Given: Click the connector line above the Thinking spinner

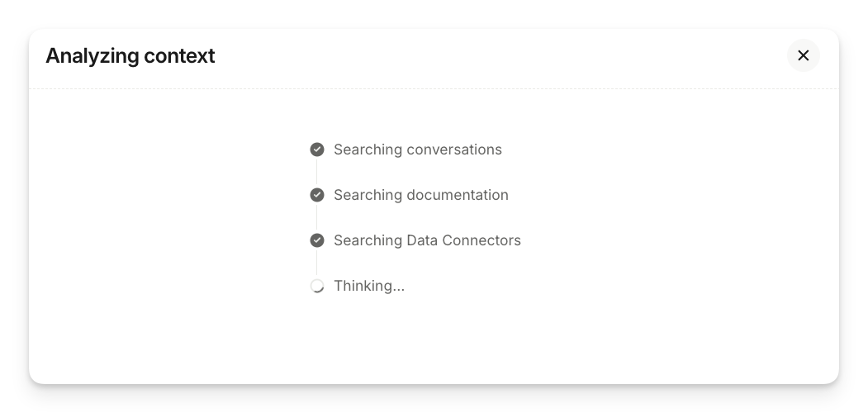Looking at the screenshot, I should pyautogui.click(x=317, y=263).
